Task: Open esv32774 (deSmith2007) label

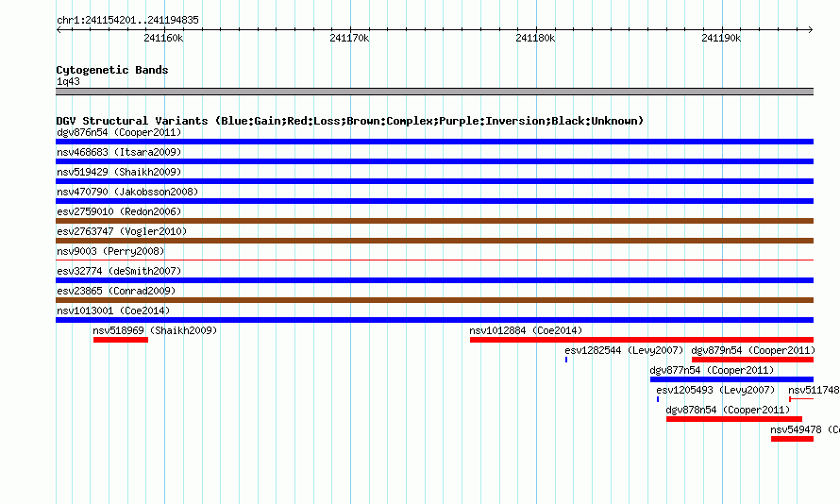Action: click(119, 271)
